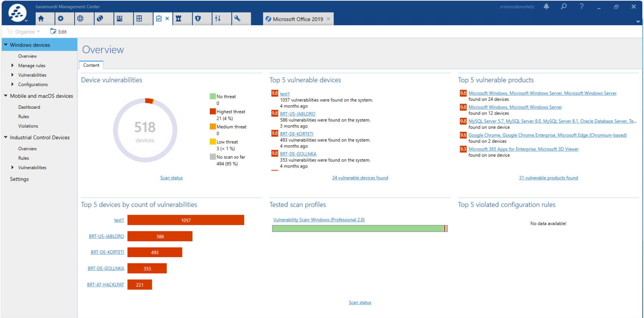Click the '24 vulnerable devices found' link
This screenshot has width=644, height=318.
[360, 178]
